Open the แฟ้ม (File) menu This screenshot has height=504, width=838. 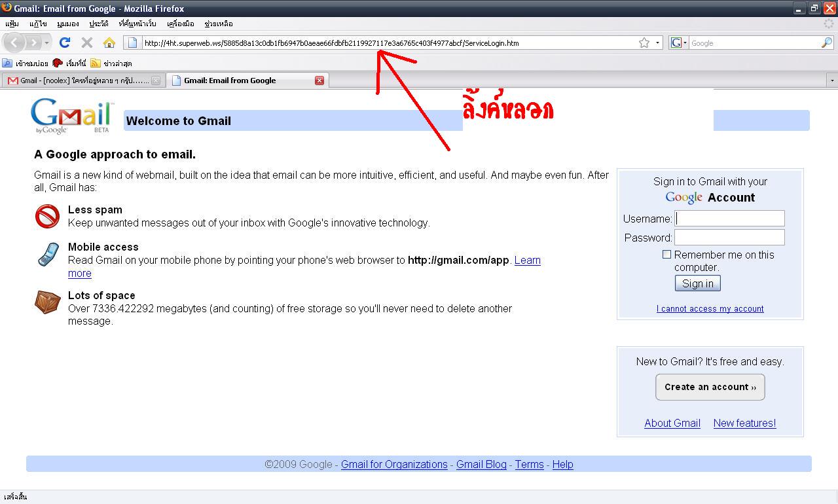pyautogui.click(x=12, y=24)
